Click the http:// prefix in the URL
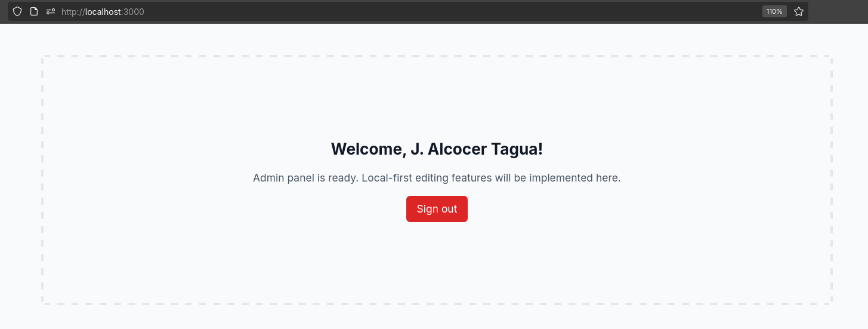The width and height of the screenshot is (868, 329). [x=73, y=11]
